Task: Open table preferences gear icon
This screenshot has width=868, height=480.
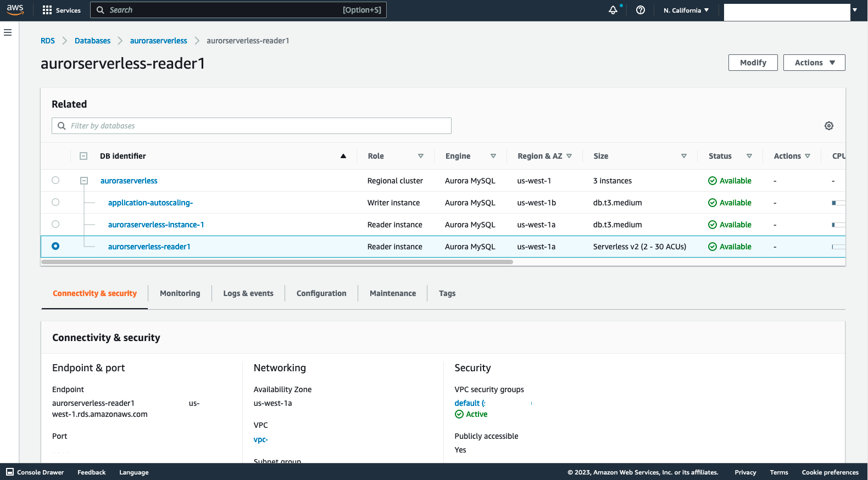Action: pyautogui.click(x=829, y=126)
